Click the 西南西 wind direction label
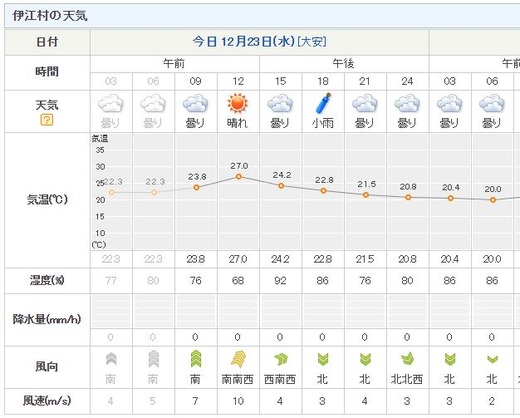The image size is (520, 418). click(x=280, y=379)
